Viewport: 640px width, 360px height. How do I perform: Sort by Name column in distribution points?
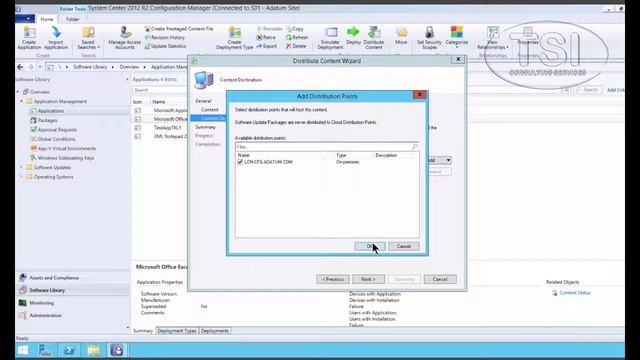coord(285,156)
